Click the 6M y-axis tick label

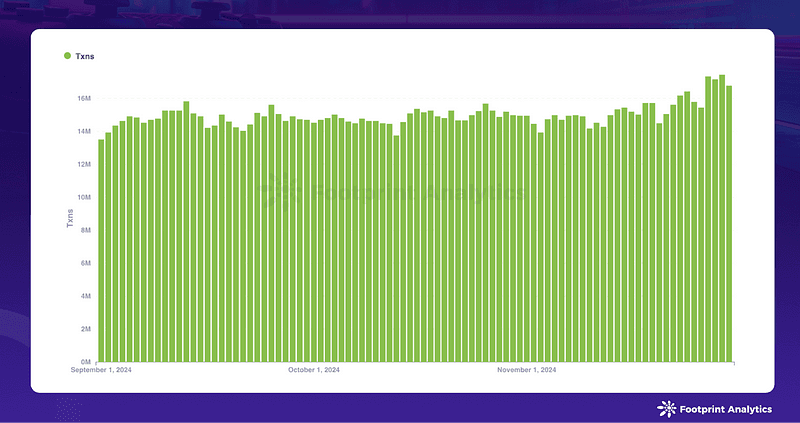(x=85, y=263)
